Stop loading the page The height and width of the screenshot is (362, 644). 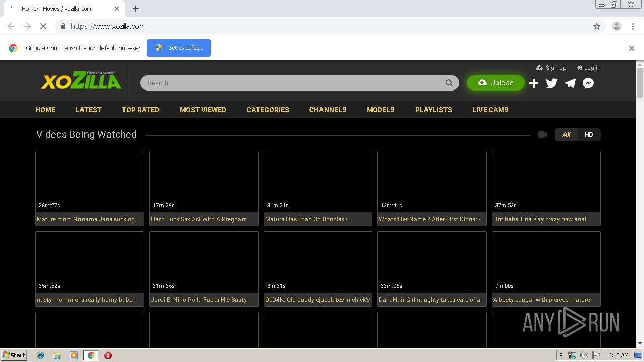tap(43, 26)
